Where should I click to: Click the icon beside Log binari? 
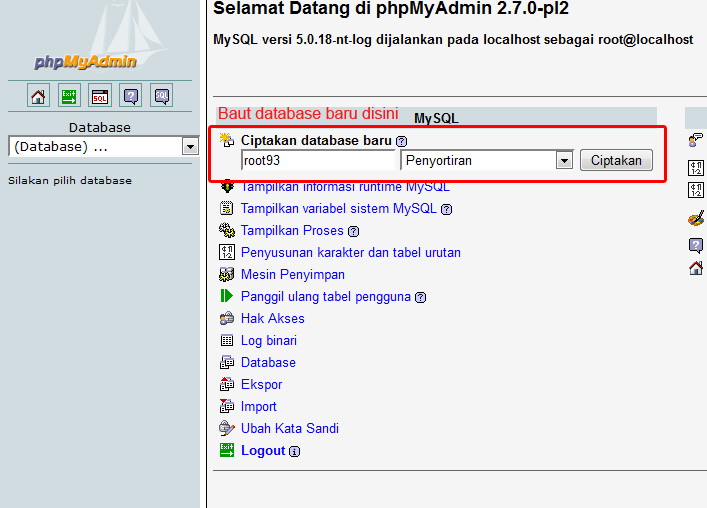click(x=227, y=340)
